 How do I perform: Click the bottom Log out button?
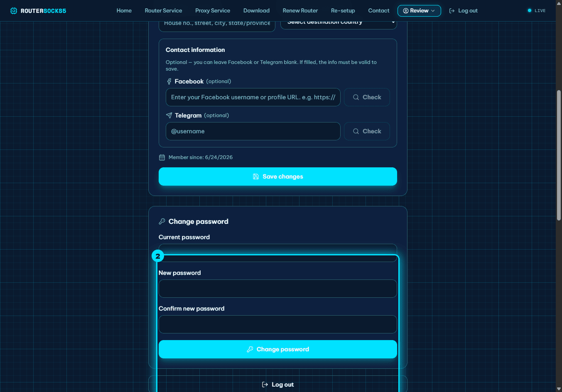(278, 385)
